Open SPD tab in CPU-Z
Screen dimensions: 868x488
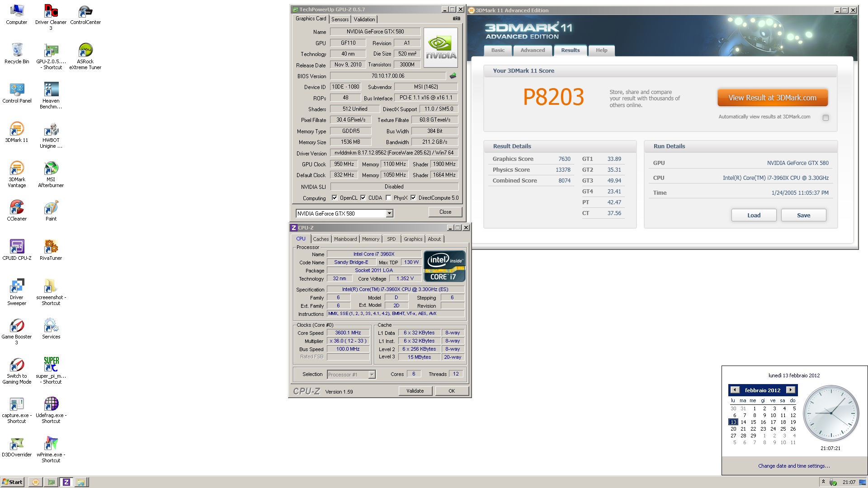[392, 239]
